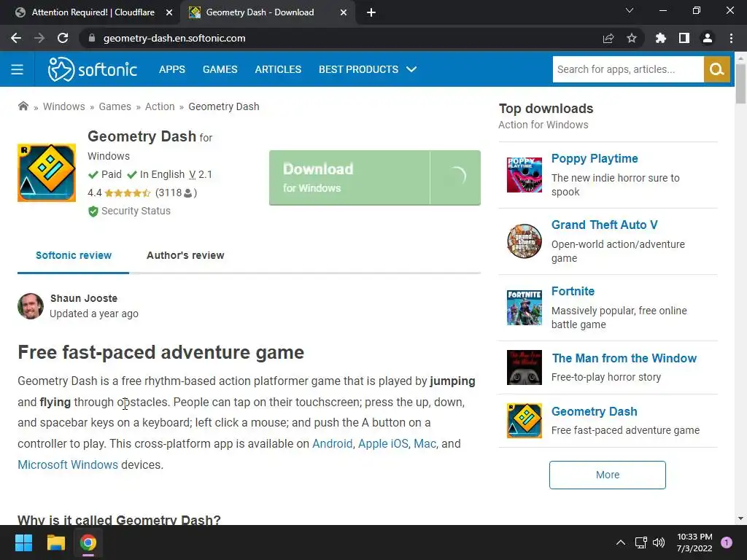Image resolution: width=747 pixels, height=560 pixels.
Task: Open the Chrome extensions puzzle icon
Action: click(660, 38)
